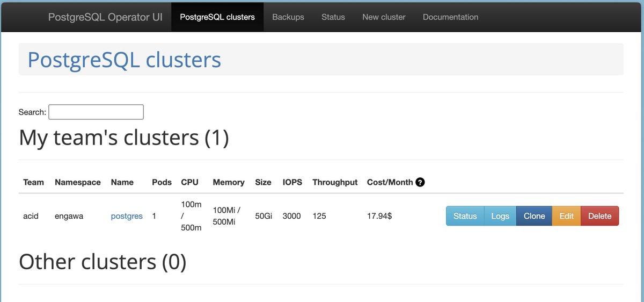Viewport: 644px width, 302px height.
Task: Open the PostgreSQL Operator UI brand link
Action: coord(105,17)
